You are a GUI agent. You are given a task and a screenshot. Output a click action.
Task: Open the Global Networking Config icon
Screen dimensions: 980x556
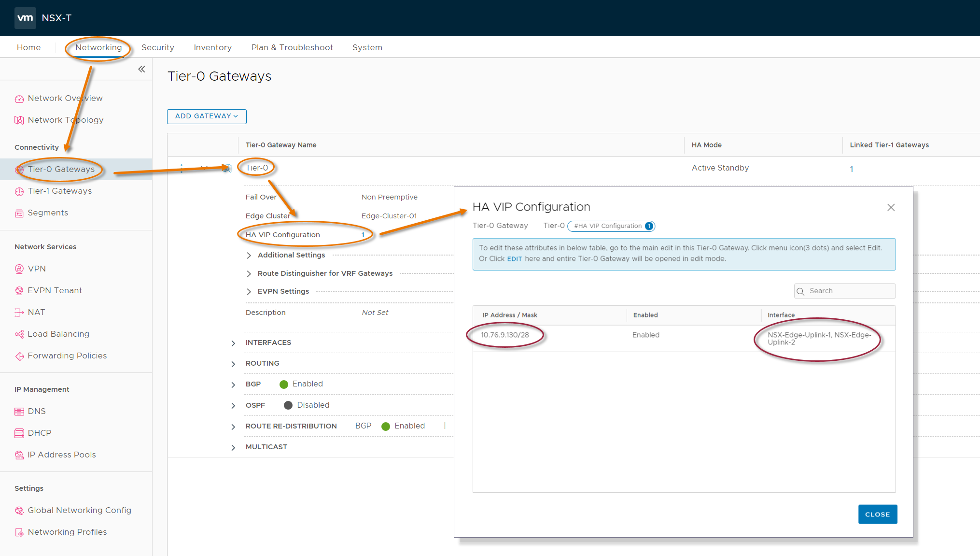(x=19, y=511)
